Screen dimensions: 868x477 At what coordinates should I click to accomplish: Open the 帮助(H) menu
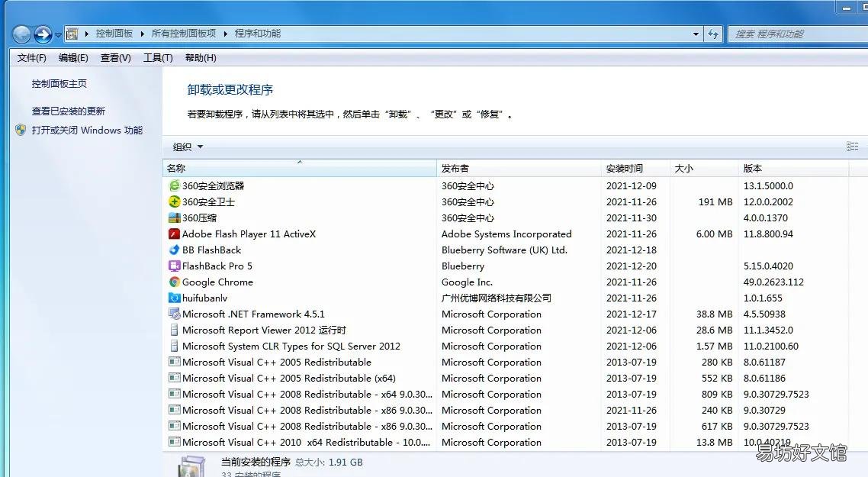(x=201, y=57)
